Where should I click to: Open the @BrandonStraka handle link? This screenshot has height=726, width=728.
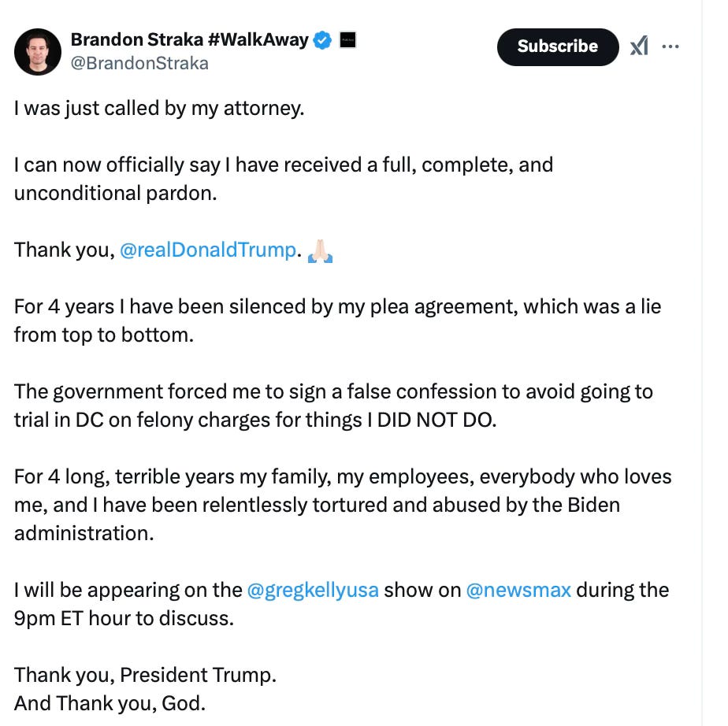[x=139, y=63]
